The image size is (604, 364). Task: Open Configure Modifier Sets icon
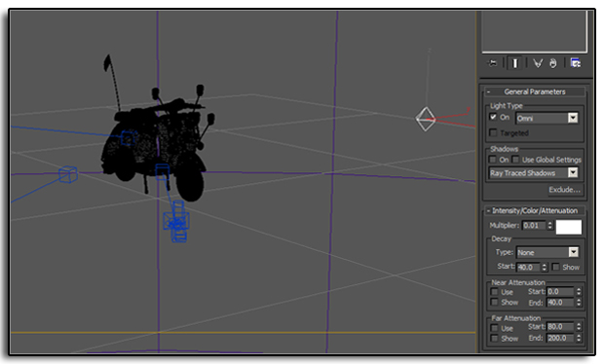coord(576,63)
